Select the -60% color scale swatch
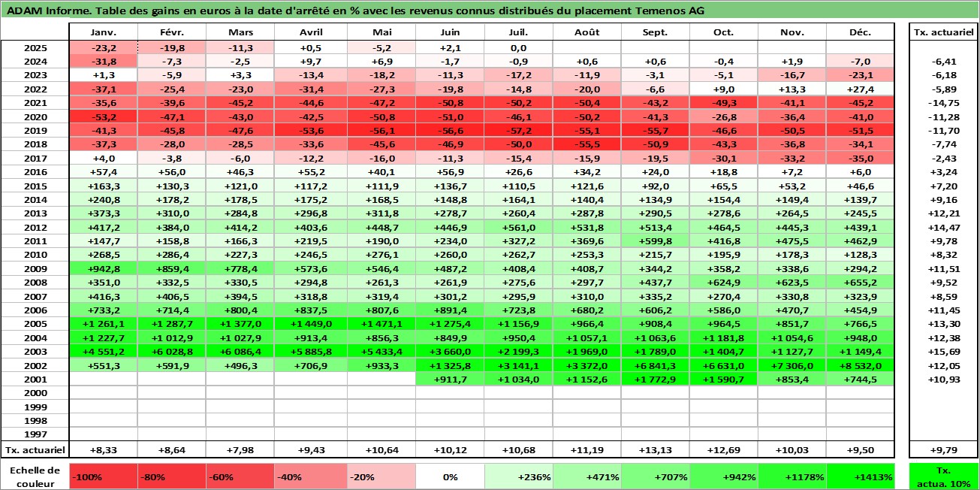 (240, 476)
